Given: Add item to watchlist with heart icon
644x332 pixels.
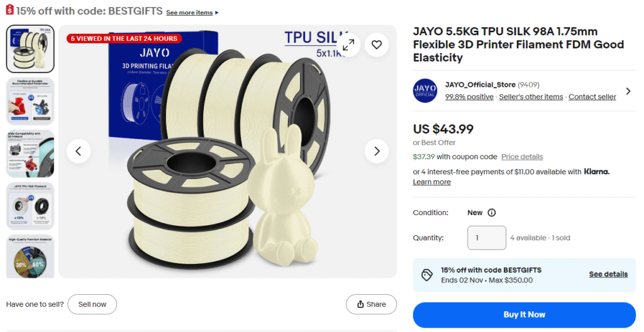Looking at the screenshot, I should point(377,45).
